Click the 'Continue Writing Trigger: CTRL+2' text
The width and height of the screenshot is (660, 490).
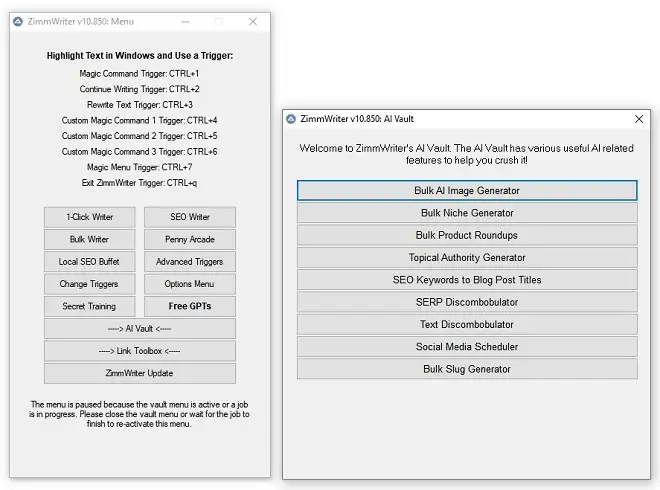click(x=139, y=89)
